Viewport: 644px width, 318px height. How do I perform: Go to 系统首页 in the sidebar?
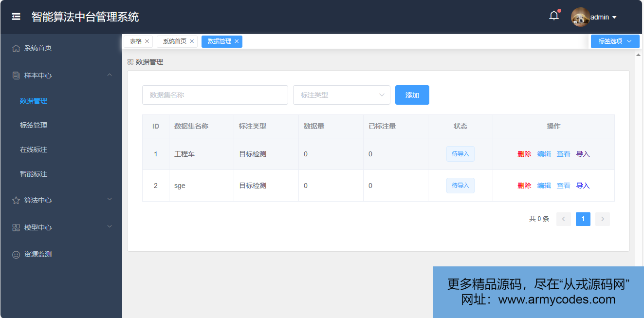[x=38, y=48]
